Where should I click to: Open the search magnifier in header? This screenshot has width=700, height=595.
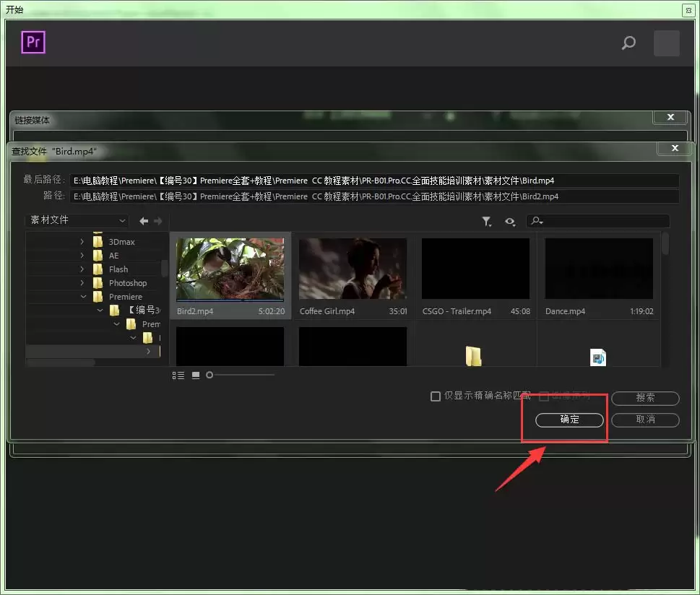coord(628,43)
